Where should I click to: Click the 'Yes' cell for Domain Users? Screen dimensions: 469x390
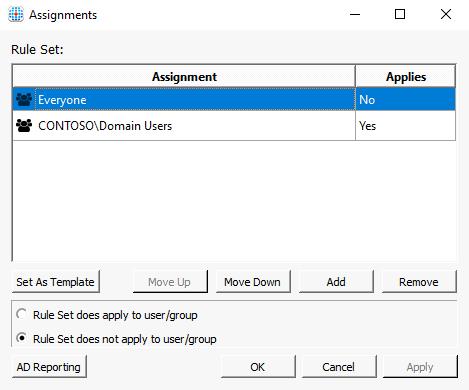(x=405, y=126)
